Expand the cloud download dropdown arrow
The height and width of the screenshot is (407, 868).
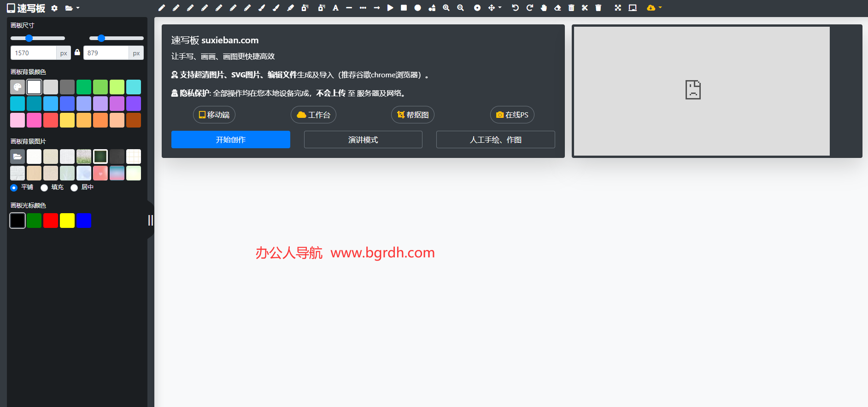[660, 8]
